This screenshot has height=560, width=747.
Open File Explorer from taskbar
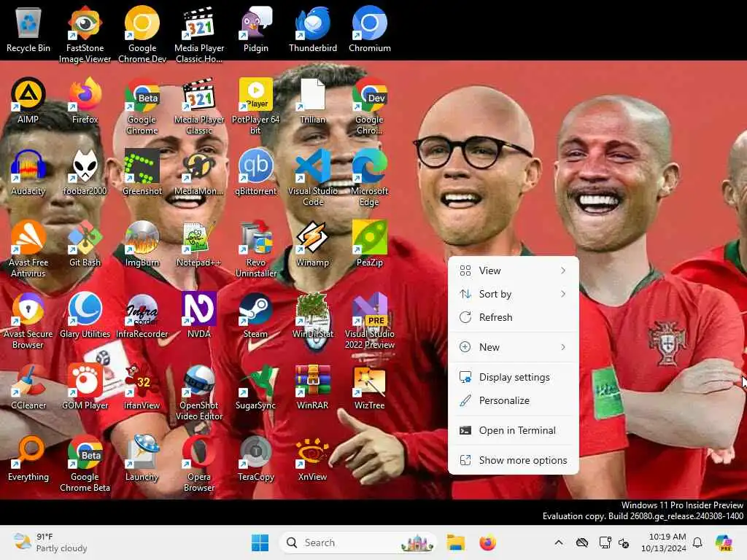pyautogui.click(x=455, y=542)
